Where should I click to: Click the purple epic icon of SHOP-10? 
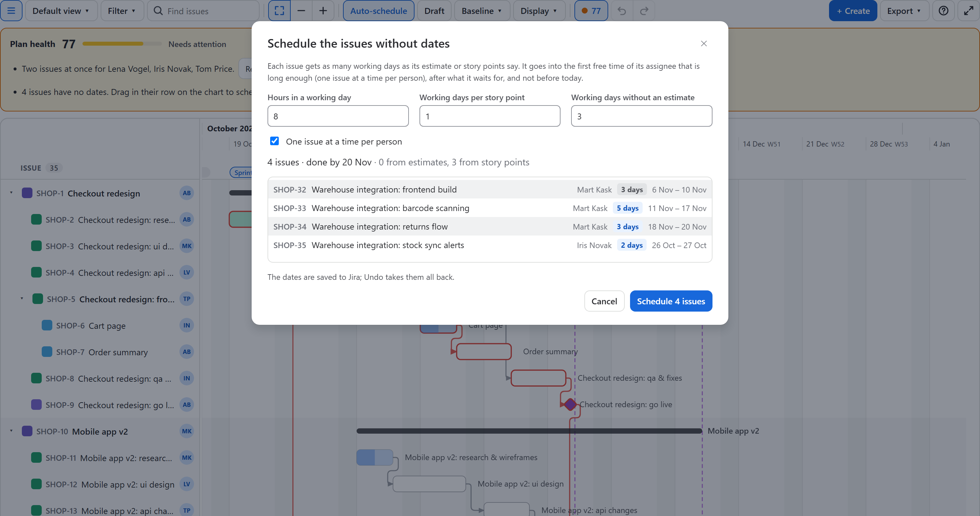coord(27,431)
